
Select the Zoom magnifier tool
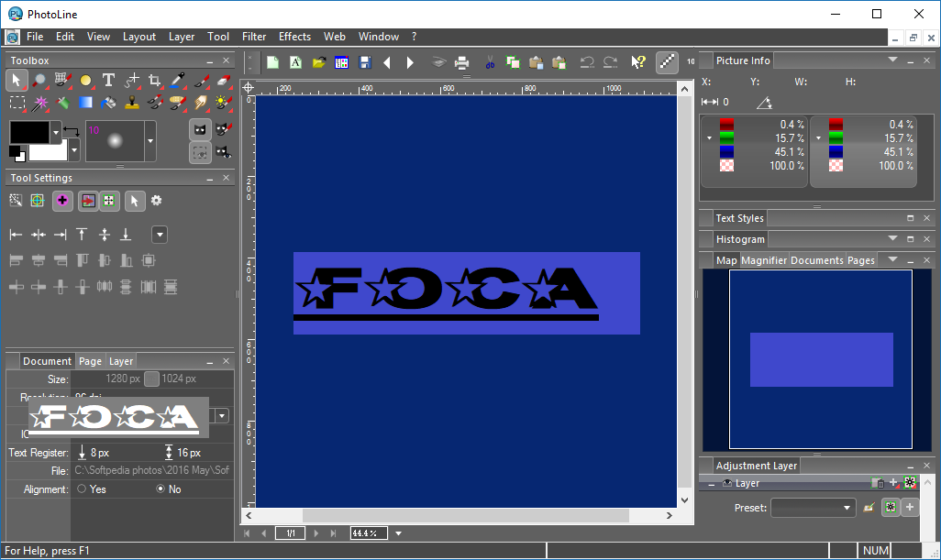[x=39, y=81]
